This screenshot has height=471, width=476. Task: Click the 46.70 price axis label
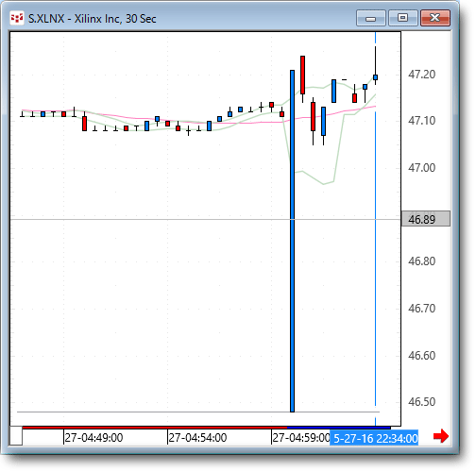pos(422,308)
